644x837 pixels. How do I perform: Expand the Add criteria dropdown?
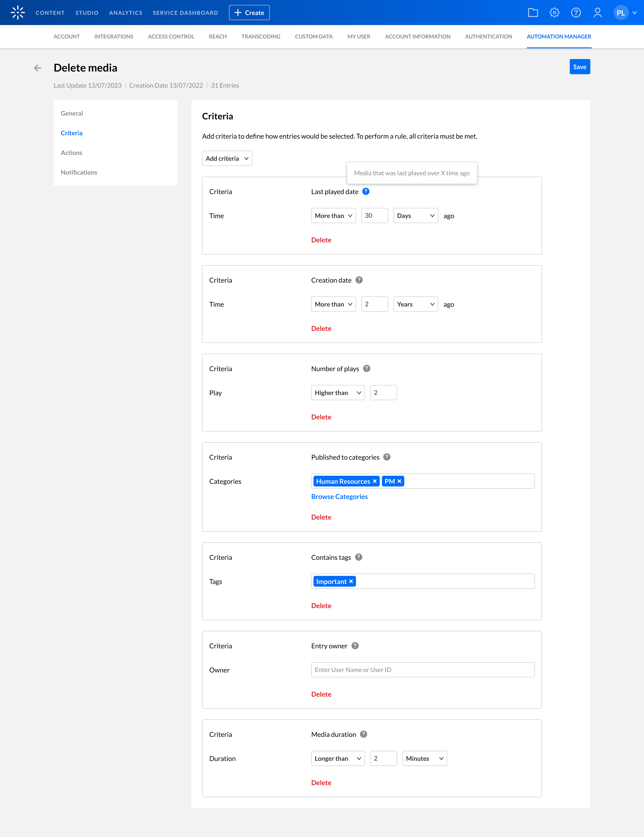[x=227, y=158]
